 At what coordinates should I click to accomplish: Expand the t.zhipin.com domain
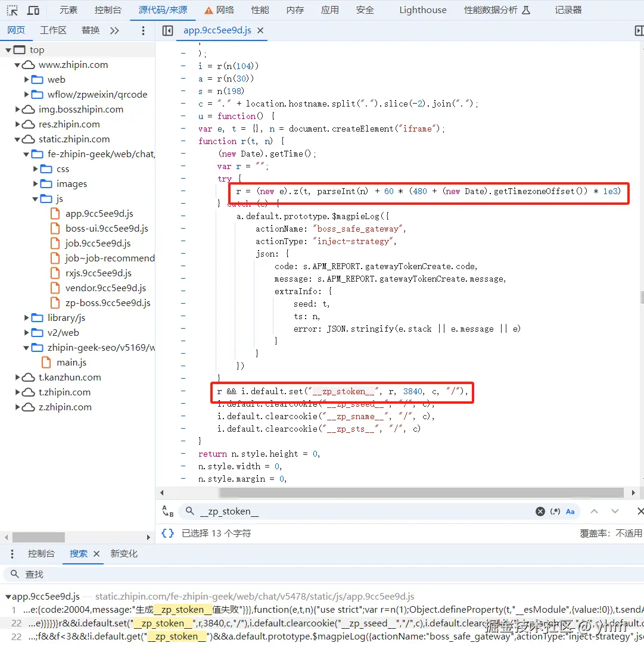coord(17,392)
